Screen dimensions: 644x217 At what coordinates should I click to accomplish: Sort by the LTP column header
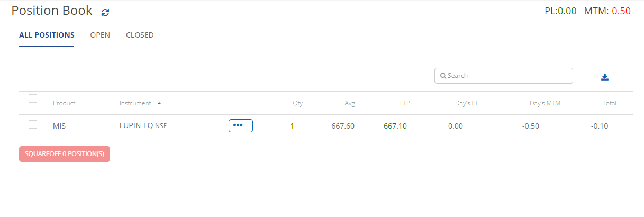(405, 103)
